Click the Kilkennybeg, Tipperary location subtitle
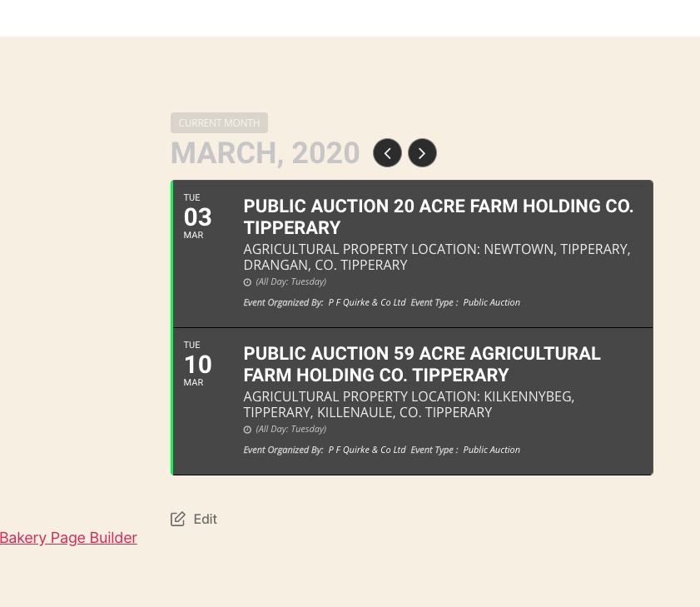Image resolution: width=700 pixels, height=607 pixels. (x=409, y=405)
